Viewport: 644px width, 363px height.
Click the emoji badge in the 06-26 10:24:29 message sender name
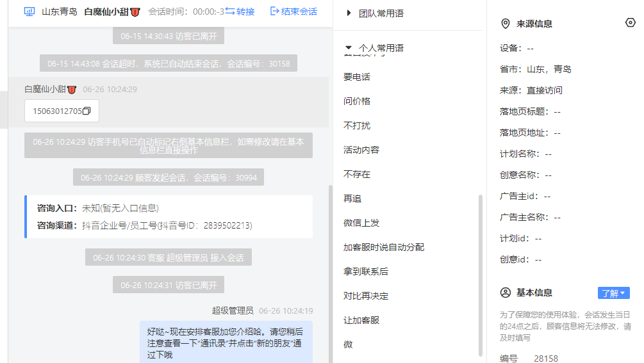pyautogui.click(x=72, y=90)
